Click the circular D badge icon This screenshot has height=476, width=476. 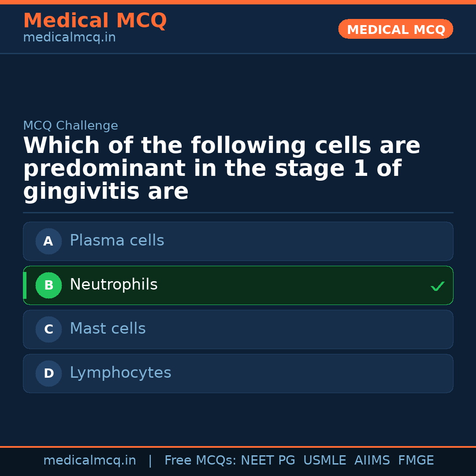point(48,373)
